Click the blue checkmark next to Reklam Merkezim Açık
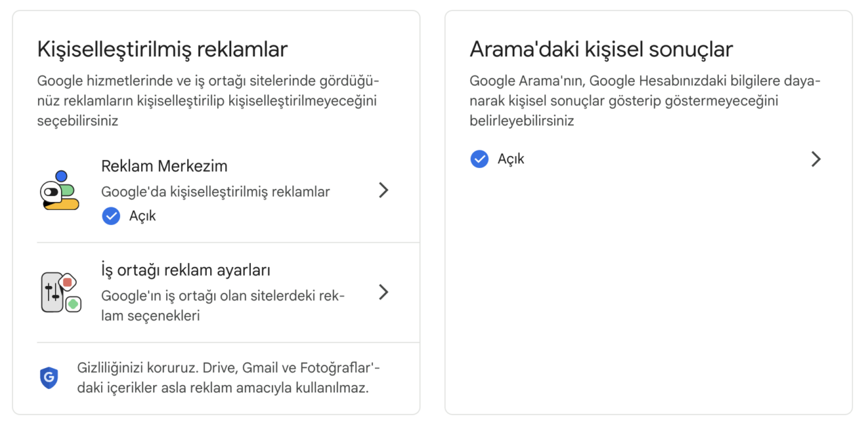Screen dimensions: 868x429 (x=111, y=216)
